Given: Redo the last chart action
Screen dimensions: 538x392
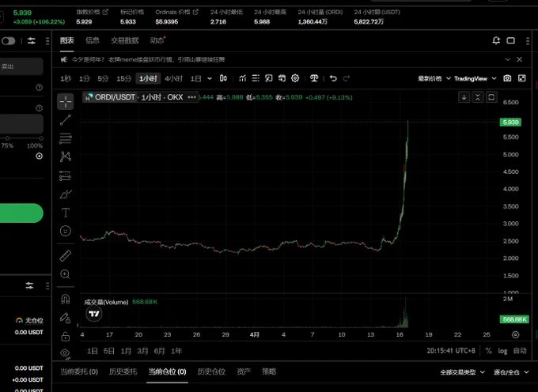Looking at the screenshot, I should [x=347, y=78].
